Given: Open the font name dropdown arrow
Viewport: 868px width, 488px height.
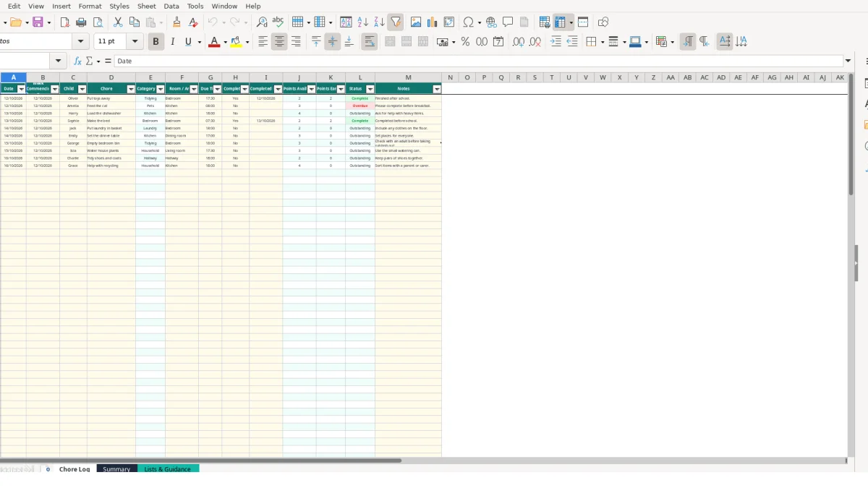Looking at the screenshot, I should (x=80, y=42).
